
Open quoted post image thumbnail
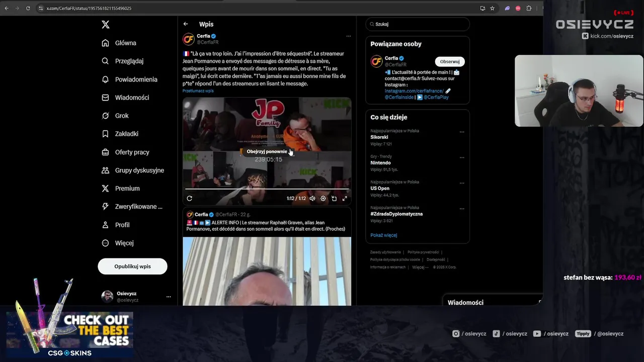pyautogui.click(x=267, y=271)
